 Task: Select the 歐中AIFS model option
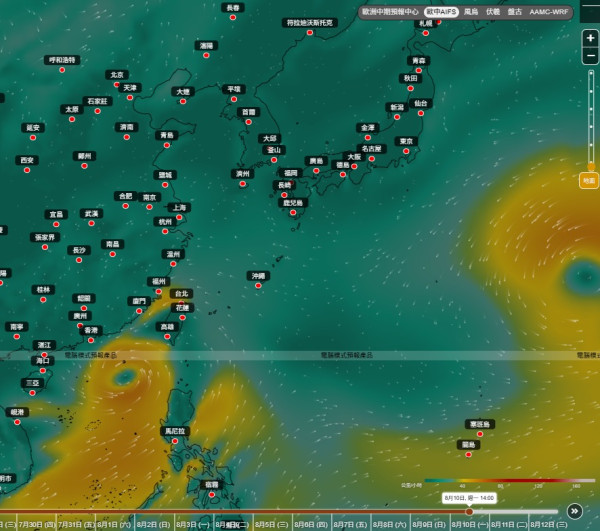[x=441, y=12]
